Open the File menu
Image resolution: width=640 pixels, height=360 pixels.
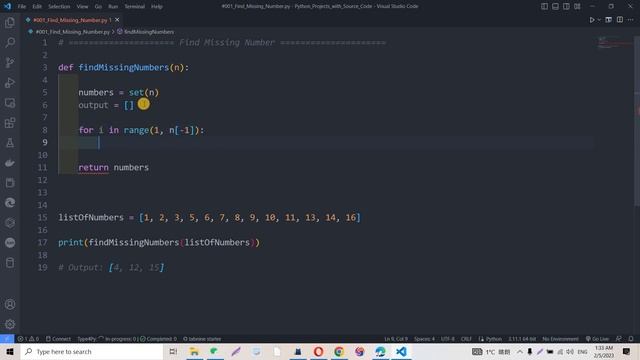pos(22,7)
